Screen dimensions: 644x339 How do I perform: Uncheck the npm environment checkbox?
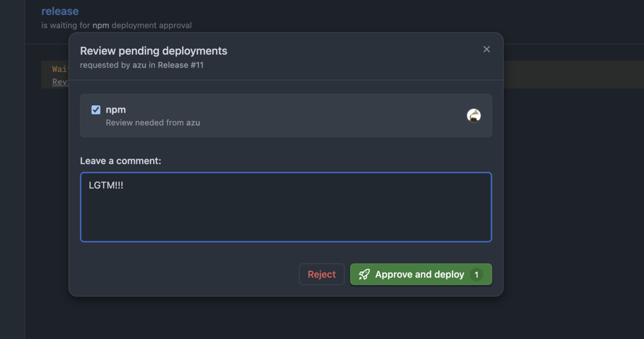point(95,110)
